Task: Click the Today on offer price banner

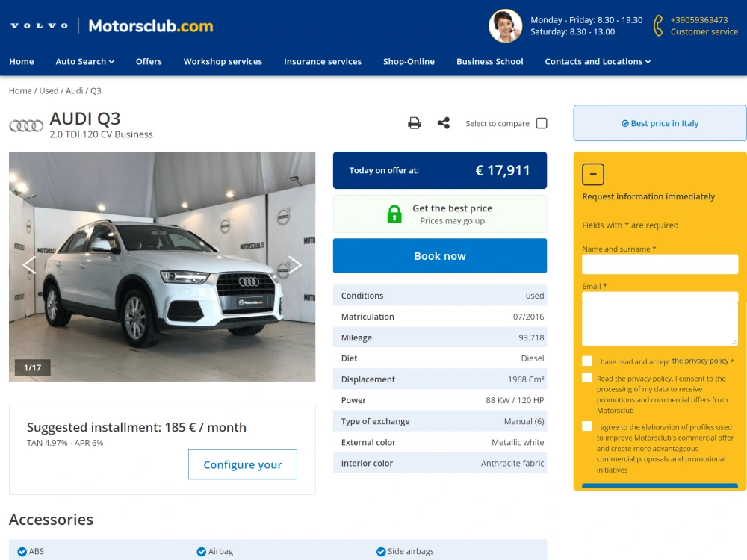Action: pos(440,170)
